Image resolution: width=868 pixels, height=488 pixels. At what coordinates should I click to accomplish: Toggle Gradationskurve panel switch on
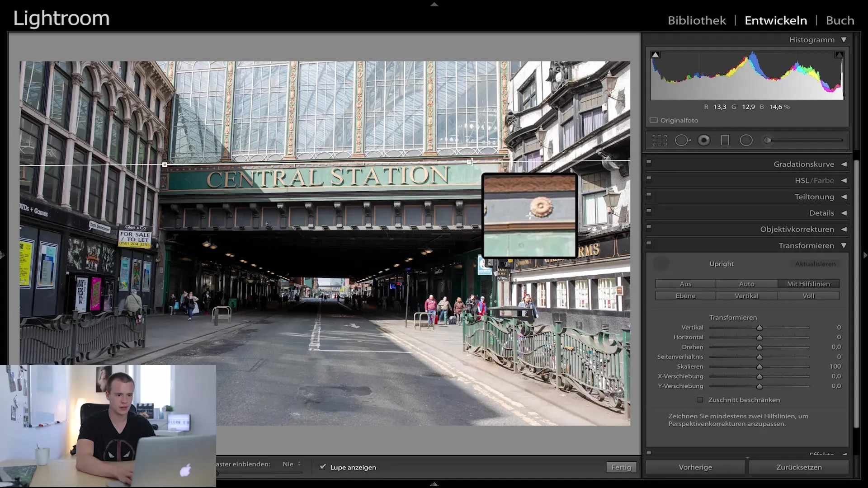649,162
